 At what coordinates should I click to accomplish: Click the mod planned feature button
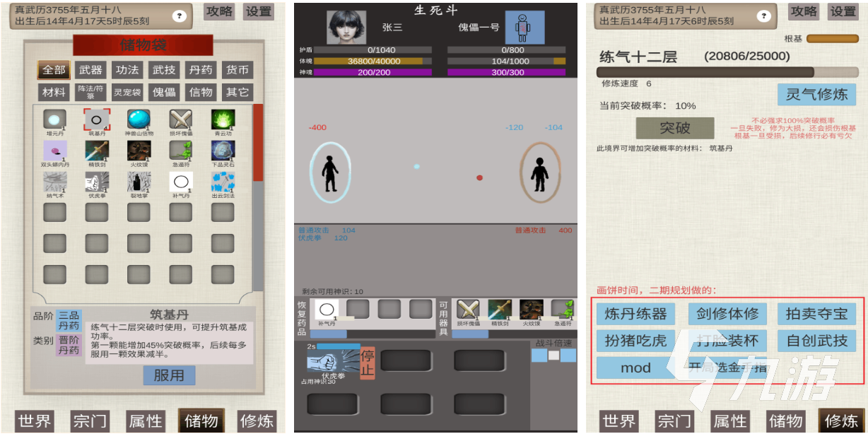635,368
